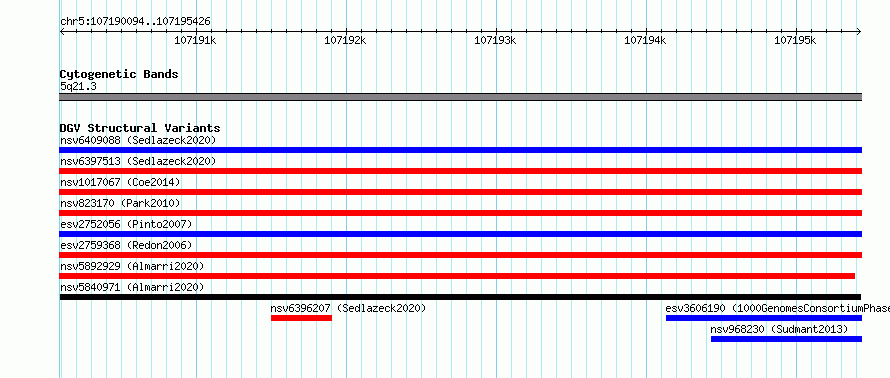
Task: Click the 107192k ruler tick label
Action: [x=345, y=40]
